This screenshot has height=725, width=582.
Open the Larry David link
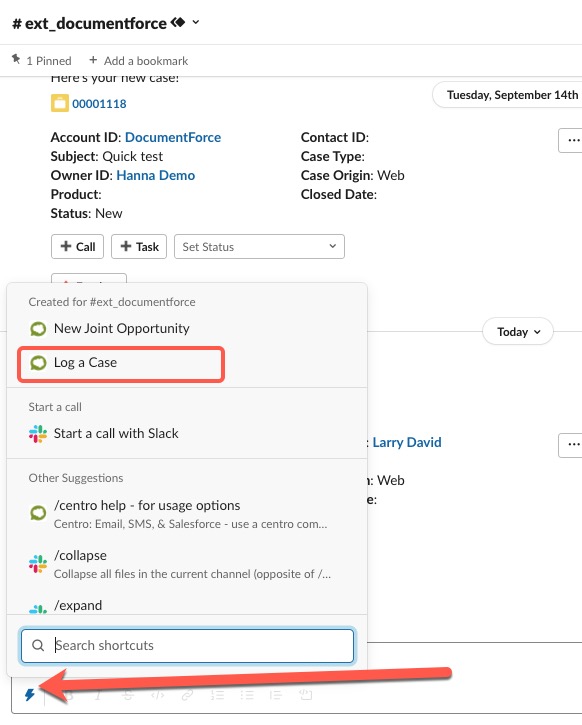407,442
